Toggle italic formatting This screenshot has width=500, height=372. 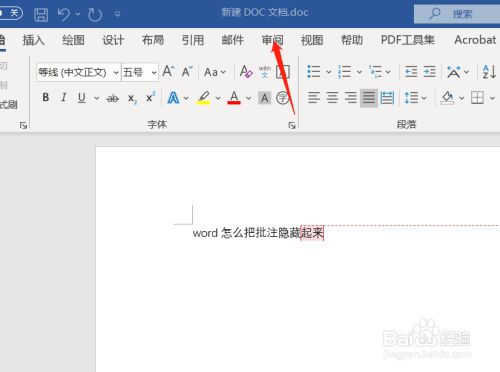coord(63,98)
